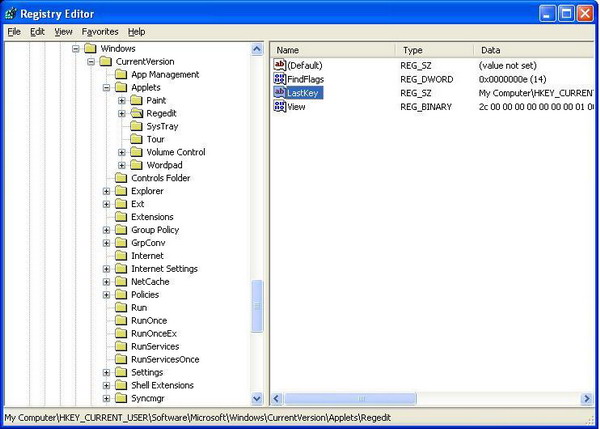The width and height of the screenshot is (600, 429).
Task: Click the SysTray folder icon
Action: (136, 126)
